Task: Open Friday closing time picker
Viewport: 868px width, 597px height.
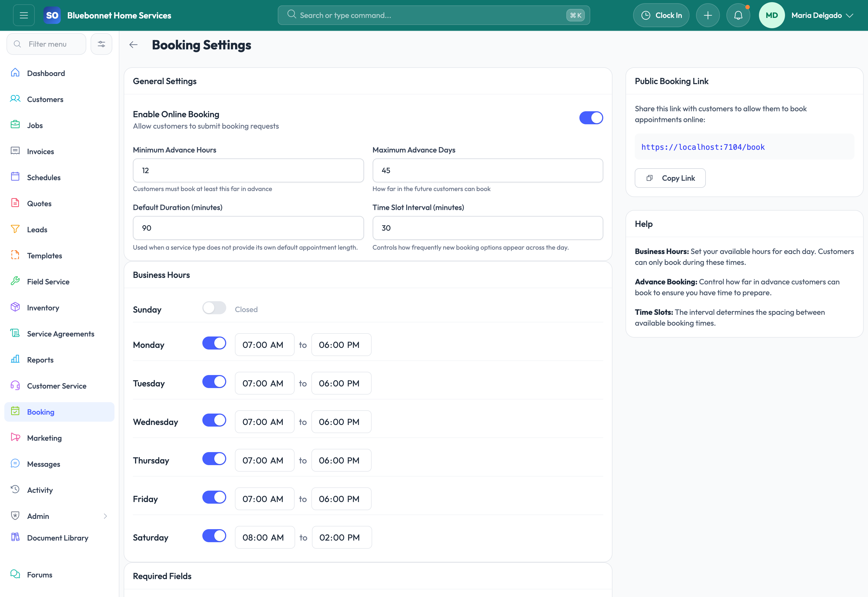Action: point(341,498)
